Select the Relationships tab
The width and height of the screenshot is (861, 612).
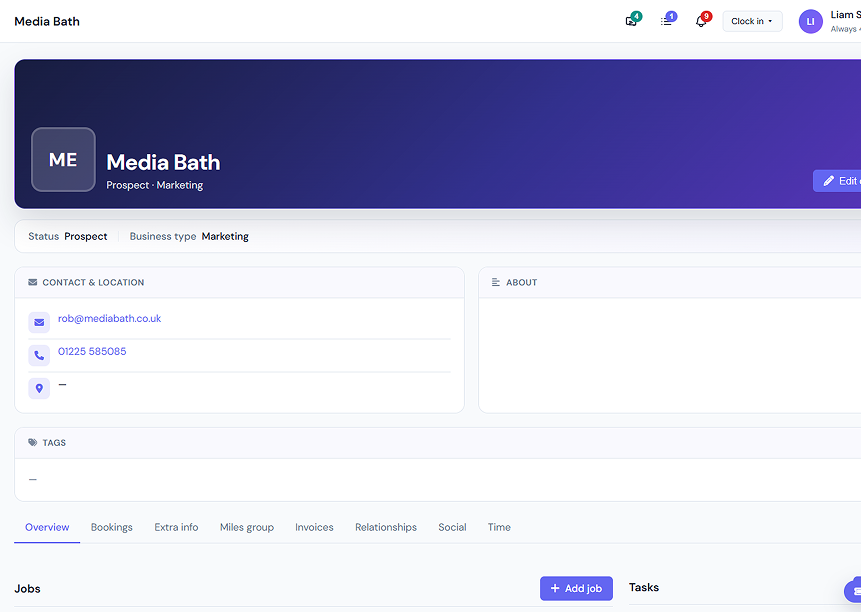point(386,527)
